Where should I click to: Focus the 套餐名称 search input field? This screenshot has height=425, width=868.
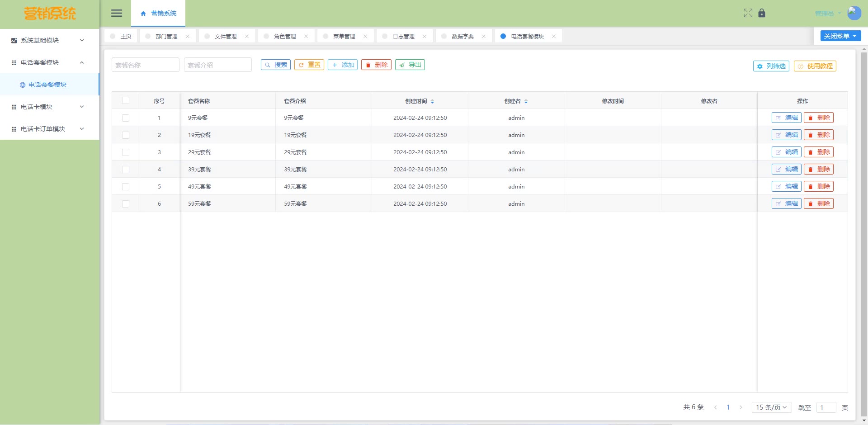[x=145, y=65]
